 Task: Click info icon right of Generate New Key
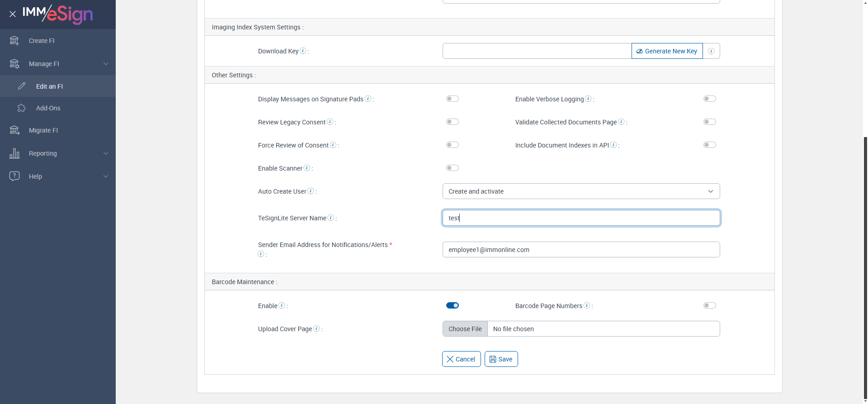point(711,51)
